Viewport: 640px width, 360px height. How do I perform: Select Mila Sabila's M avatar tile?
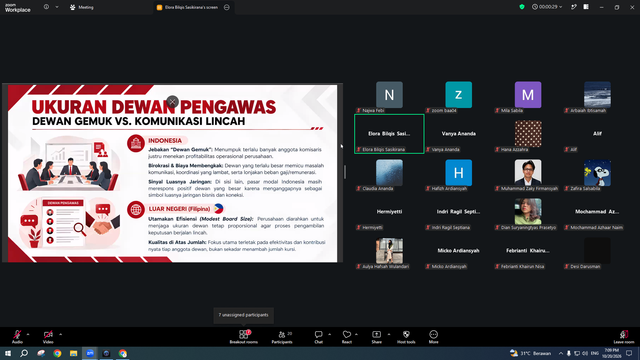coord(528,95)
